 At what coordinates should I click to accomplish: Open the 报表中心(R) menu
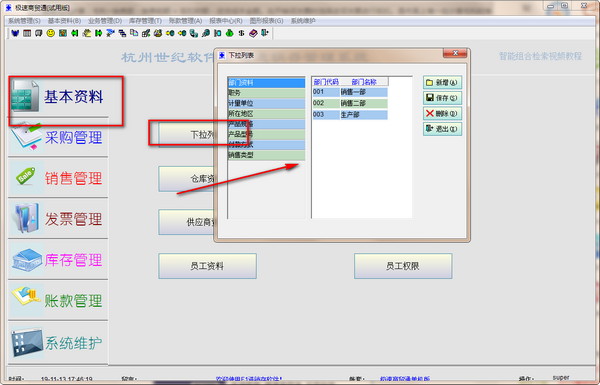click(226, 21)
